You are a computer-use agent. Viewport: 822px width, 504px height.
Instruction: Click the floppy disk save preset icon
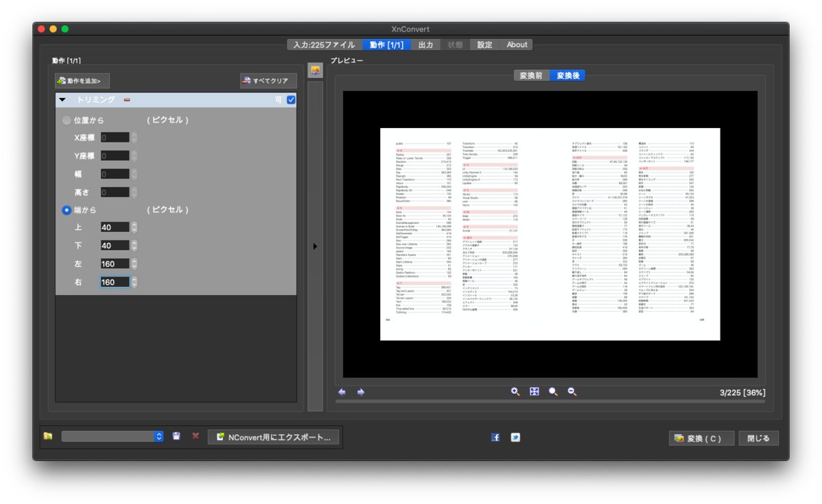(x=177, y=436)
